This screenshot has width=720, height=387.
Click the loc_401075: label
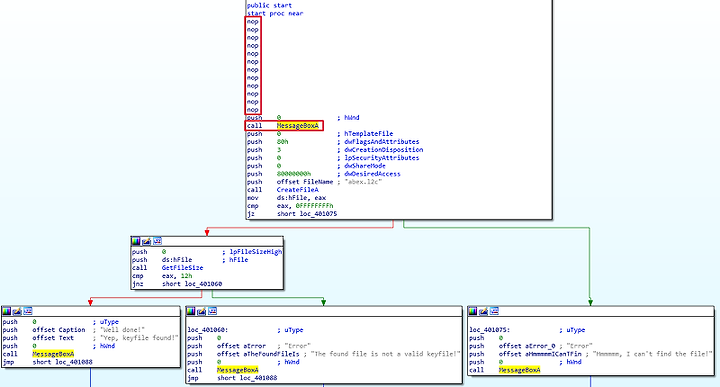tap(489, 330)
